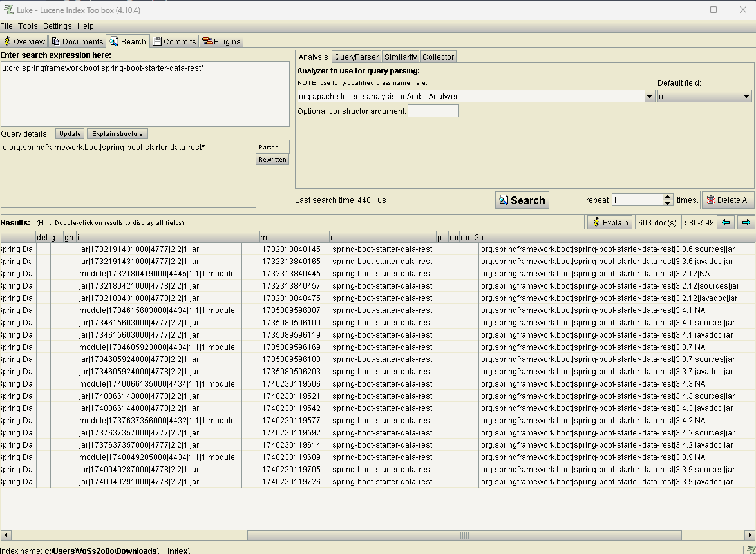Screen dimensions: 756x554
Task: Increase the repeat count with up arrow
Action: pyautogui.click(x=668, y=196)
